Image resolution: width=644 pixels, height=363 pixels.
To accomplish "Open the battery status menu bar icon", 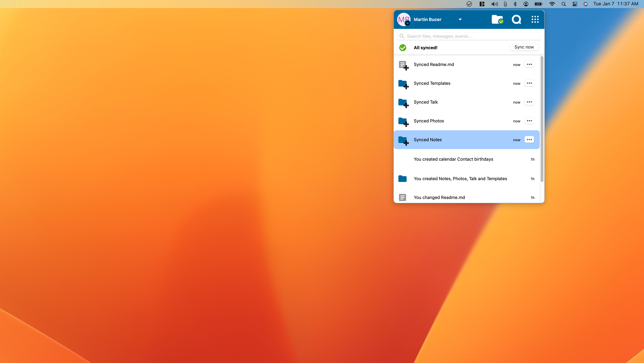I will pyautogui.click(x=538, y=4).
